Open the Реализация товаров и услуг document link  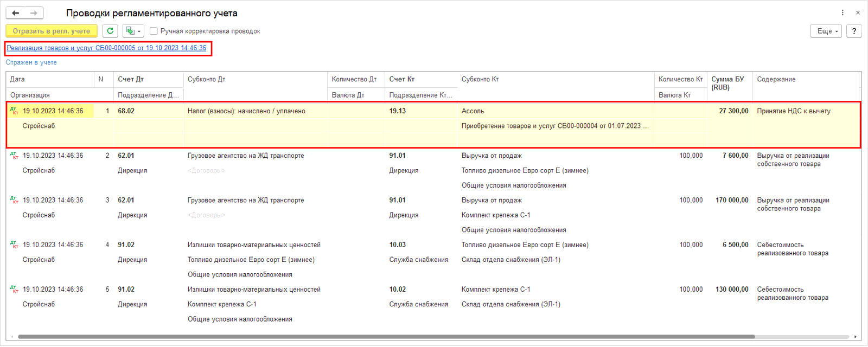tap(106, 48)
